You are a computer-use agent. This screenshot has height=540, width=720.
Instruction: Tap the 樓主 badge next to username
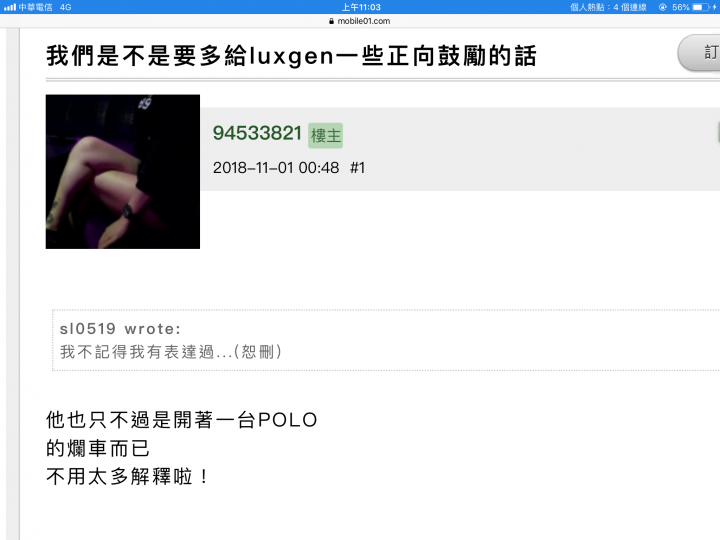(x=326, y=135)
